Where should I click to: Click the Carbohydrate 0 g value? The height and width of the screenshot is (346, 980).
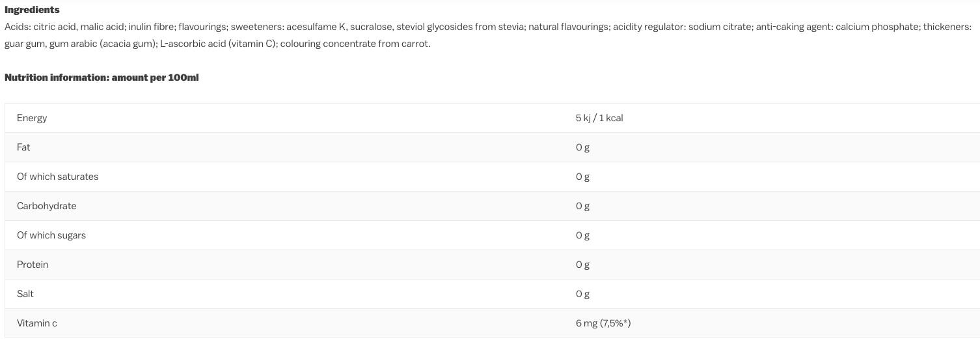click(x=582, y=206)
